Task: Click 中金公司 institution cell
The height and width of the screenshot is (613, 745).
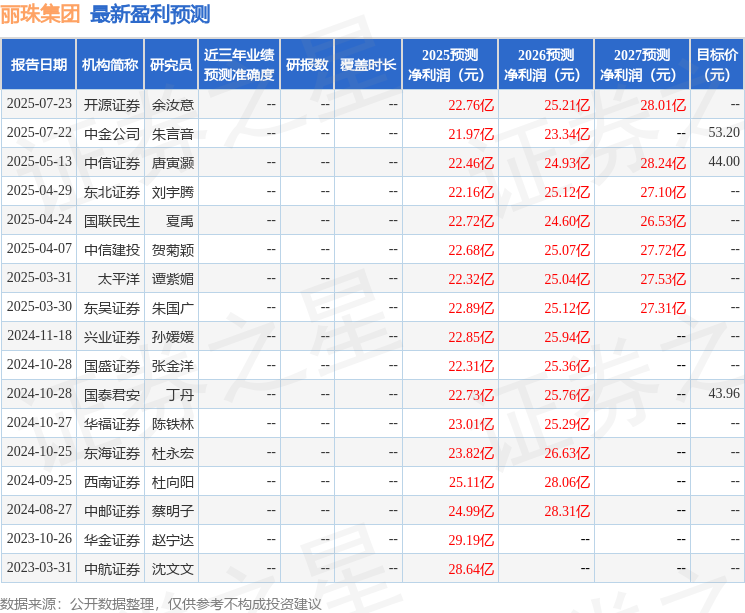Action: click(x=112, y=134)
